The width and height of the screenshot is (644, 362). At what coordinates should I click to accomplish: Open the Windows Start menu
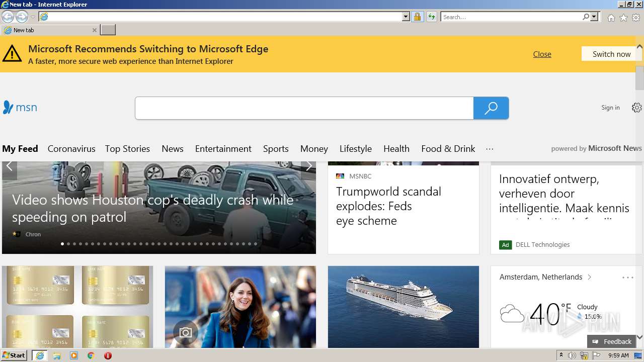pyautogui.click(x=14, y=355)
